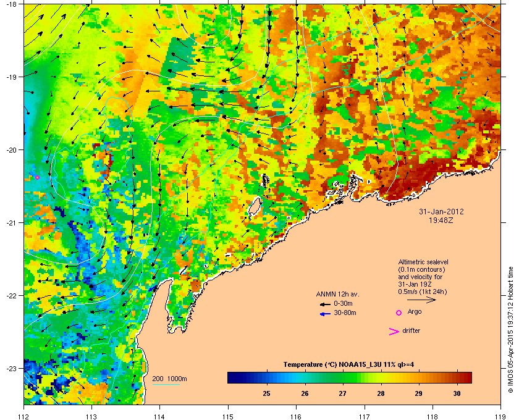This screenshot has height=420, width=519.
Task: Click the colorbar tick label 27
Action: point(342,393)
